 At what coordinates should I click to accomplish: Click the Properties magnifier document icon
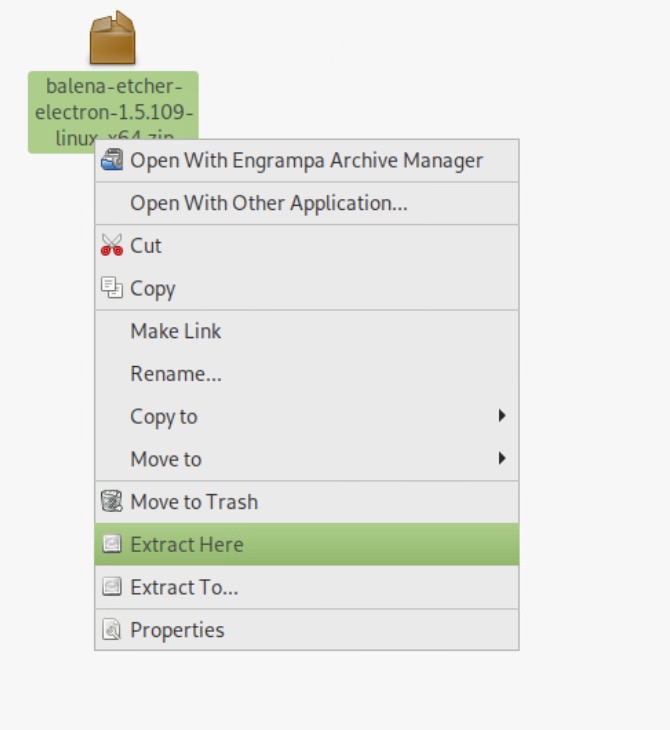point(112,631)
